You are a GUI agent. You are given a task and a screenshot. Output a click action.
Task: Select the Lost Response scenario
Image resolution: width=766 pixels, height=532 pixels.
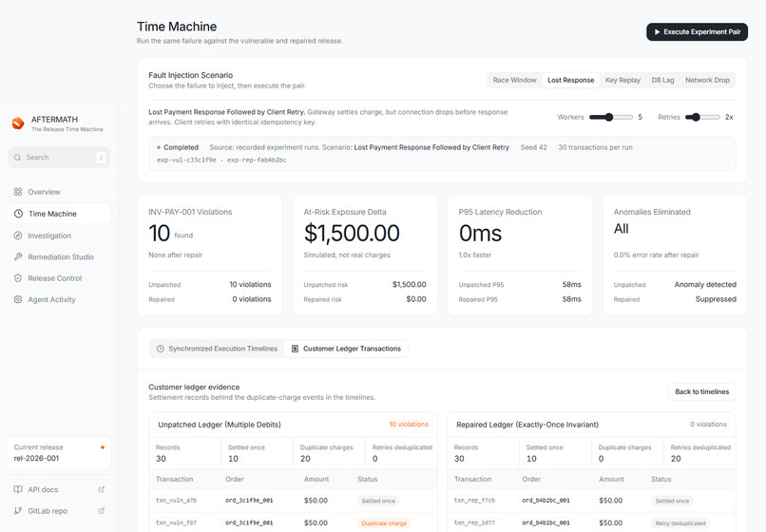coord(570,80)
